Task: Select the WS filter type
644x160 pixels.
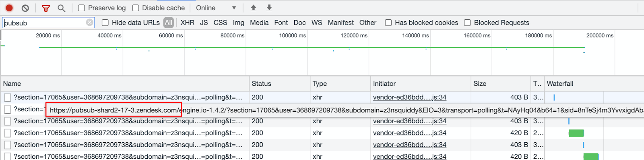Action: (317, 23)
